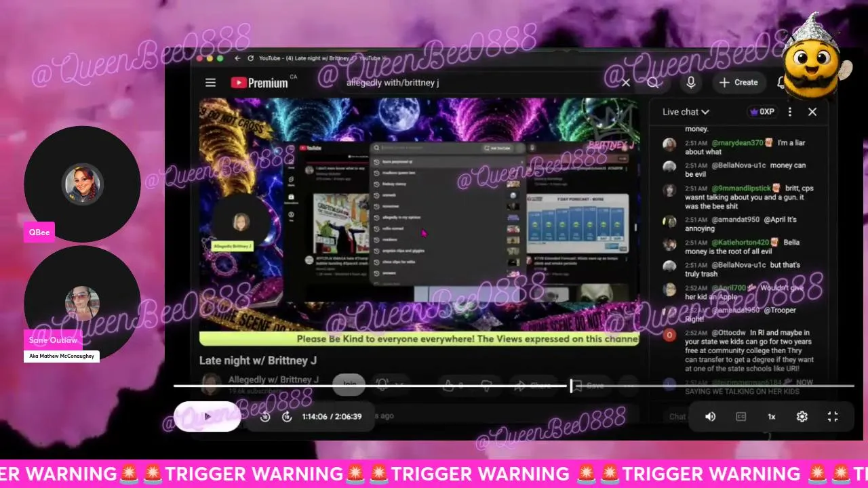Enter fullscreen with the corner-brackets icon
868x488 pixels.
tap(833, 417)
